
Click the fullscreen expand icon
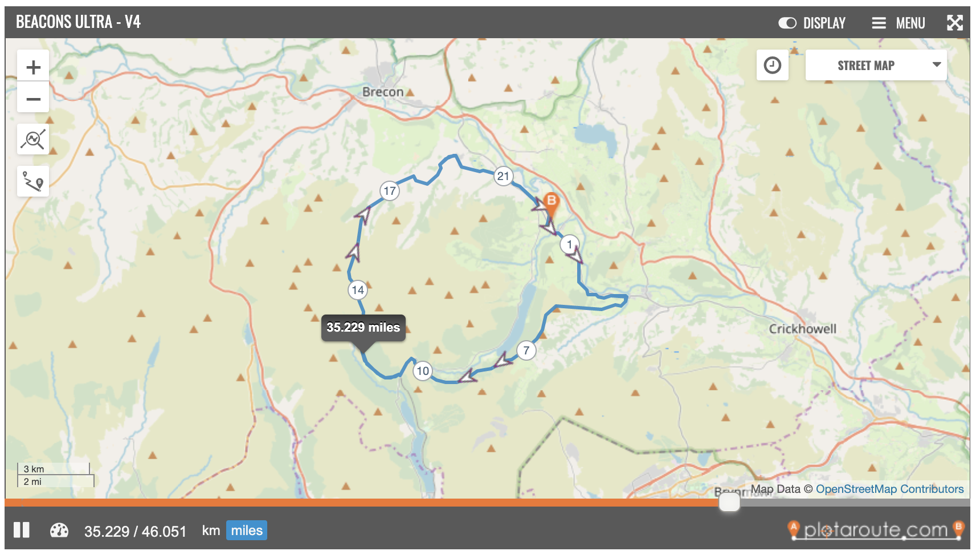(955, 23)
